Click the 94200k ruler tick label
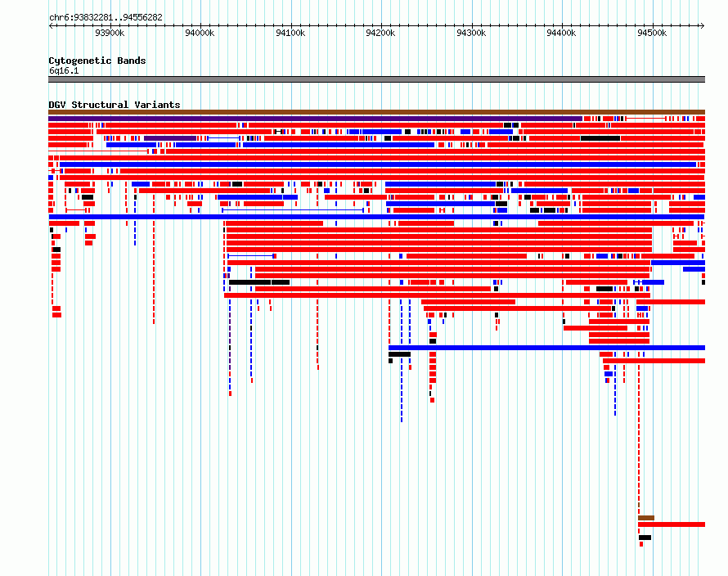Screen dimensions: 728x576 point(380,33)
